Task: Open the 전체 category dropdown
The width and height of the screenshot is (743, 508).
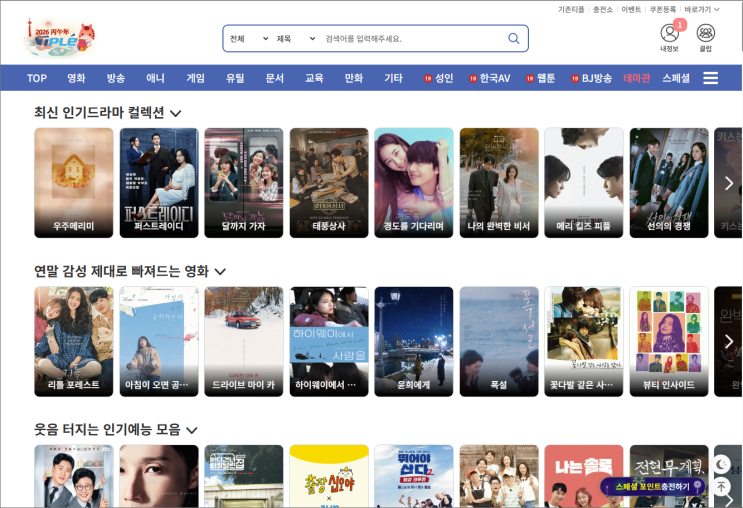Action: [249, 39]
